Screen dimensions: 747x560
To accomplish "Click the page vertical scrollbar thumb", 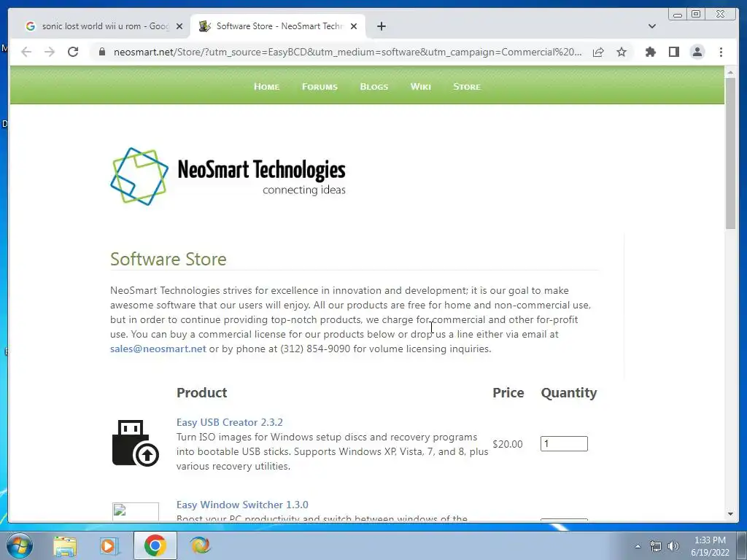I will [x=730, y=152].
